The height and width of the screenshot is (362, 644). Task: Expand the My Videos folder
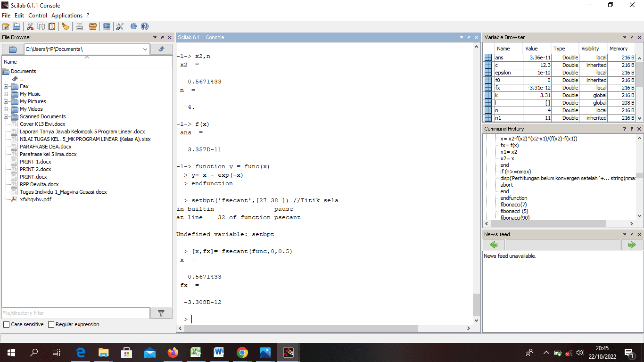[x=6, y=109]
